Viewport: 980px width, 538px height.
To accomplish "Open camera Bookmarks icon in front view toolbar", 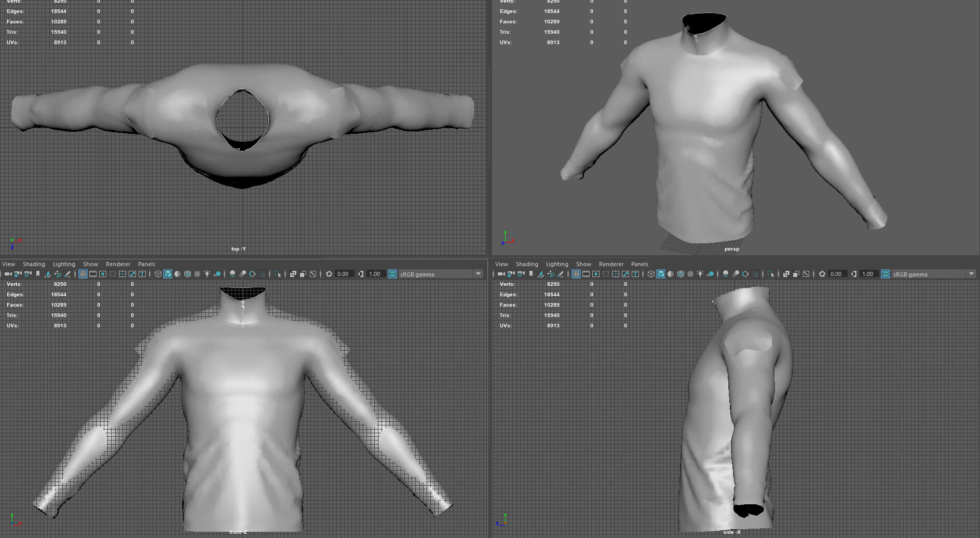I will [37, 274].
